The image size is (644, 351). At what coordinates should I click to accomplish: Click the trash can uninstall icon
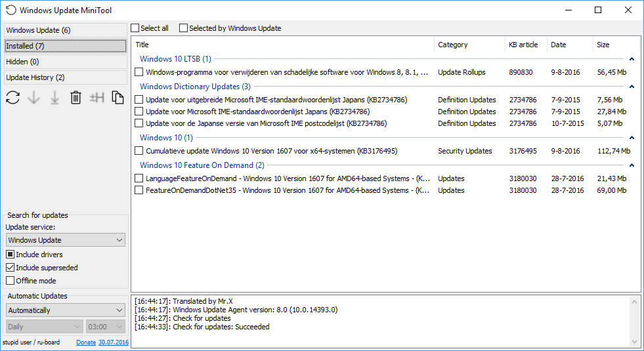(x=76, y=98)
